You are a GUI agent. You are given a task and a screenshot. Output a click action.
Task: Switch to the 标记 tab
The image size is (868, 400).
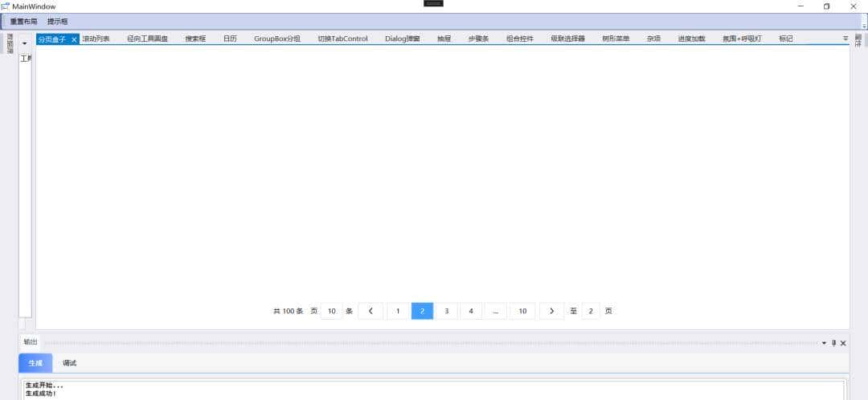coord(786,39)
